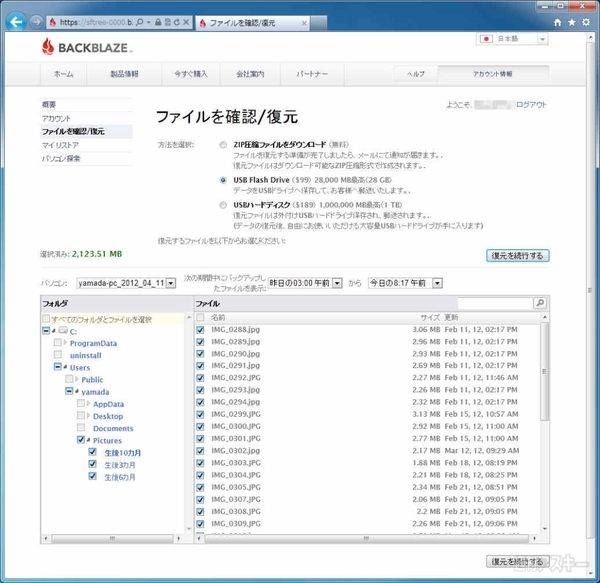Screen dimensions: 600x583
Task: Toggle select-all checkbox in file list header
Action: 200,317
